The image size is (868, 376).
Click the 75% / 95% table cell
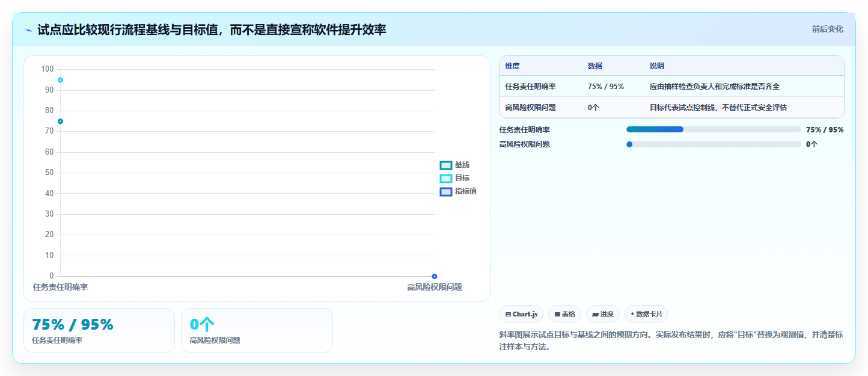click(606, 87)
